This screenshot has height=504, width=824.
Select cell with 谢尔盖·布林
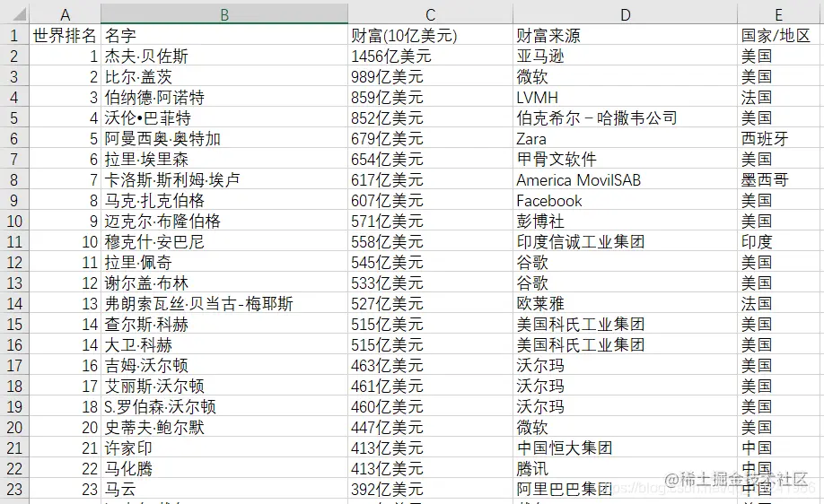point(224,283)
